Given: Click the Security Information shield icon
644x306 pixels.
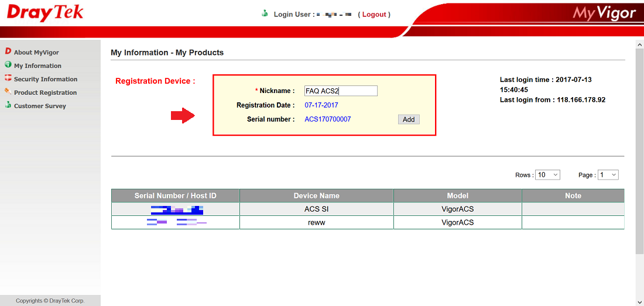Looking at the screenshot, I should point(8,78).
